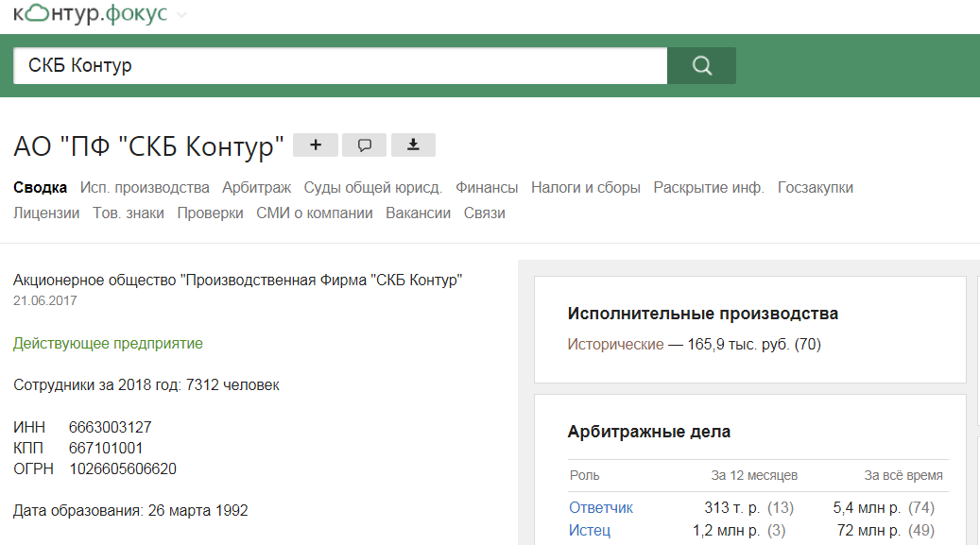Screen dimensions: 980x545
Task: Select the Сводка tab
Action: pyautogui.click(x=40, y=188)
